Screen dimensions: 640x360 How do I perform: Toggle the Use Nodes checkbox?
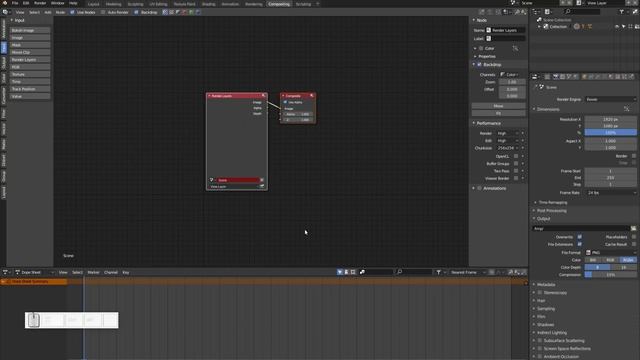coord(72,12)
